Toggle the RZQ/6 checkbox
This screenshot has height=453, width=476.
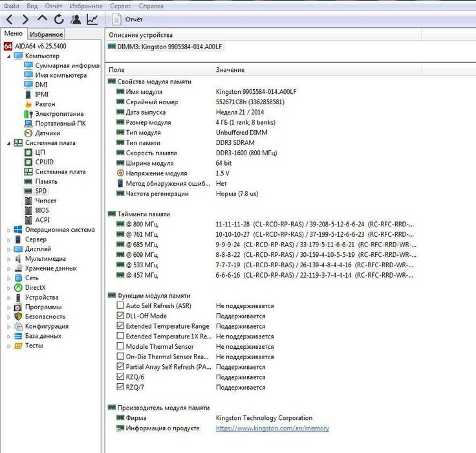pyautogui.click(x=120, y=377)
